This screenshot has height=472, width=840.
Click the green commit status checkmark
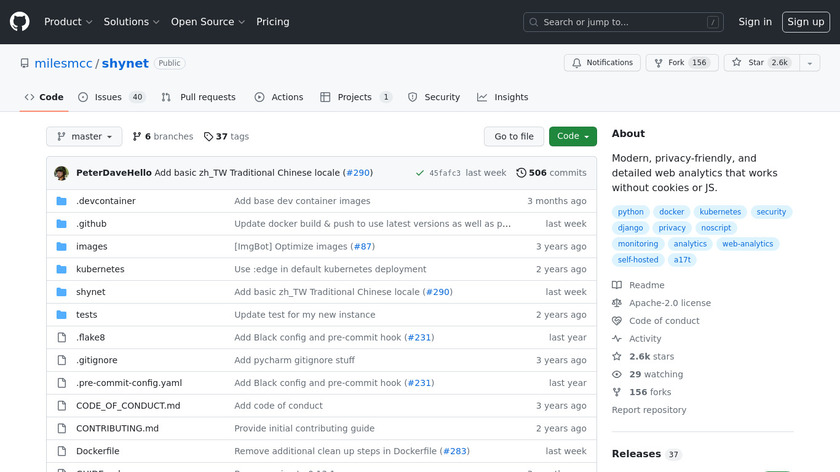419,173
